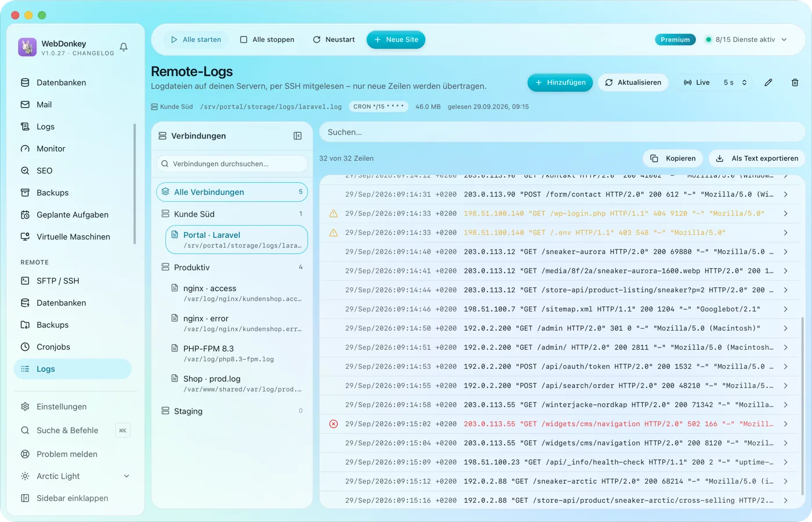
Task: Open notifications bell in sidebar header
Action: click(x=124, y=47)
